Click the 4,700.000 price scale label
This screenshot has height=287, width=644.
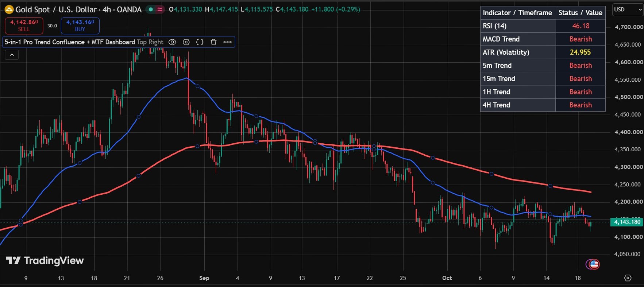click(x=629, y=27)
